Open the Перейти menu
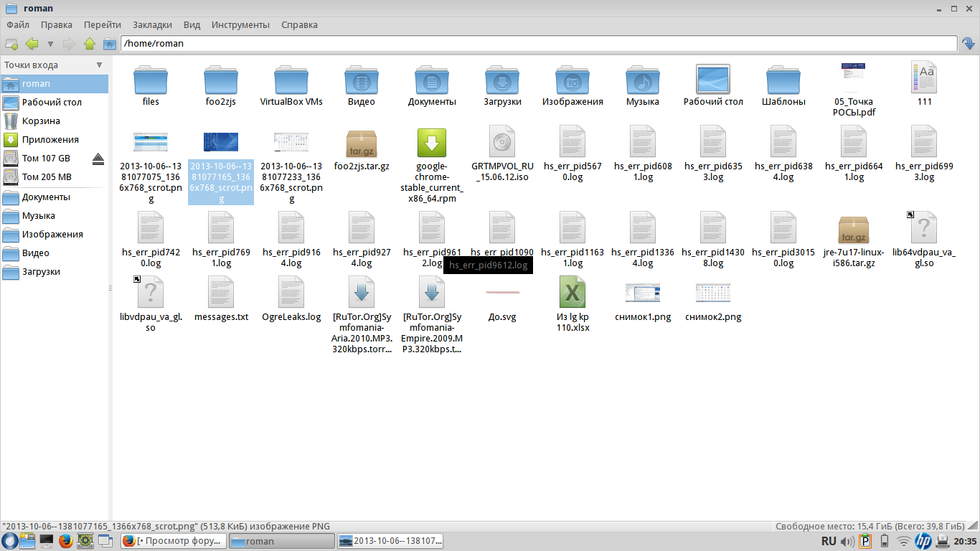This screenshot has height=551, width=980. (x=103, y=24)
